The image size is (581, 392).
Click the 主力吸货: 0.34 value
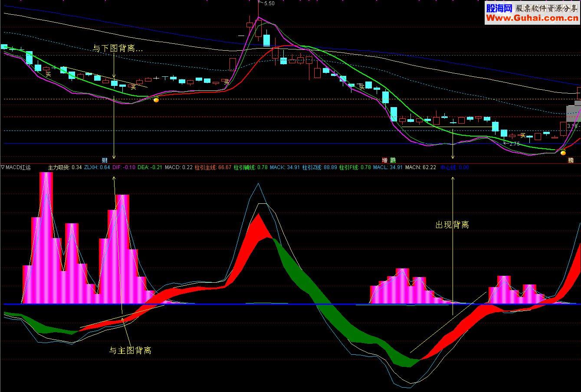click(x=65, y=167)
